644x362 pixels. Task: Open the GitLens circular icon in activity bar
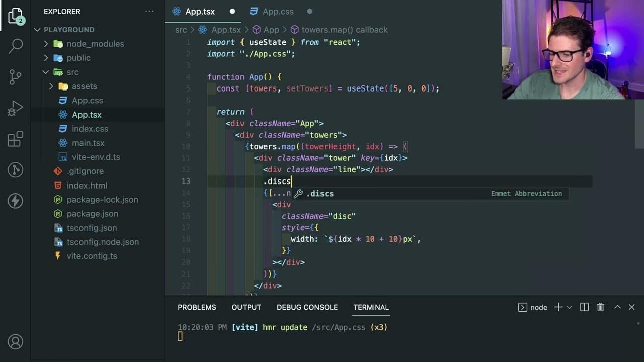(x=16, y=170)
